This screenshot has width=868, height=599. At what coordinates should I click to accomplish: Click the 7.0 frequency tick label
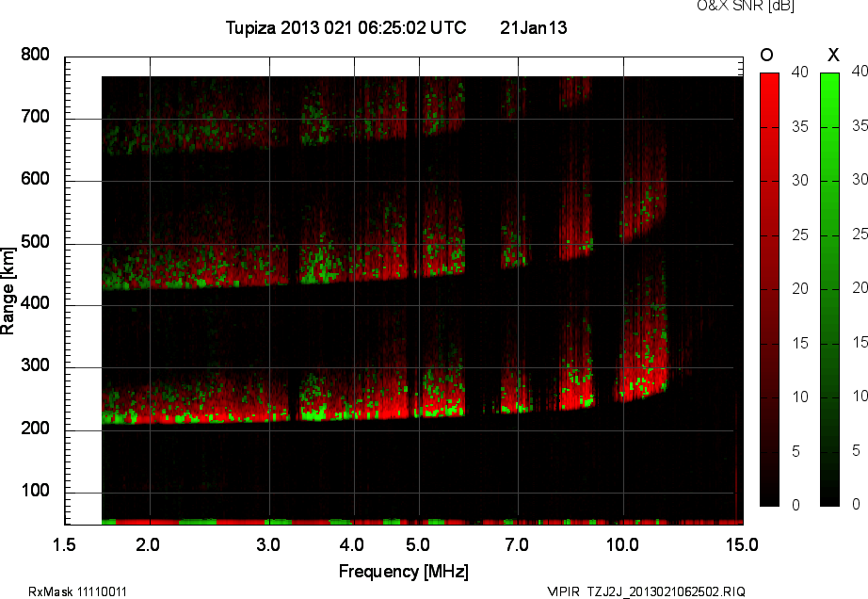click(x=517, y=545)
